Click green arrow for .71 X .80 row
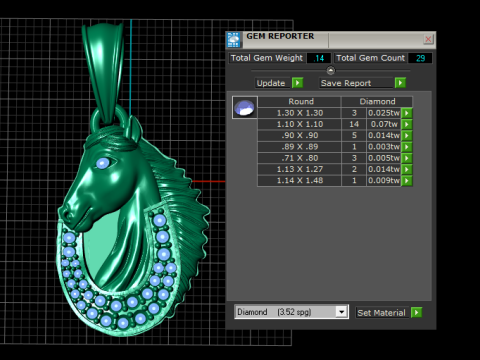This screenshot has width=480, height=360. [x=407, y=158]
